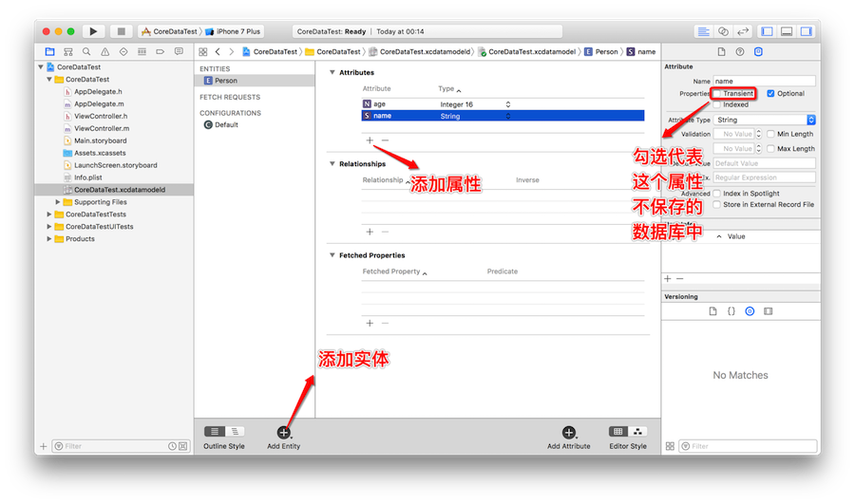
Task: Switch to the Version editor
Action: [x=743, y=31]
